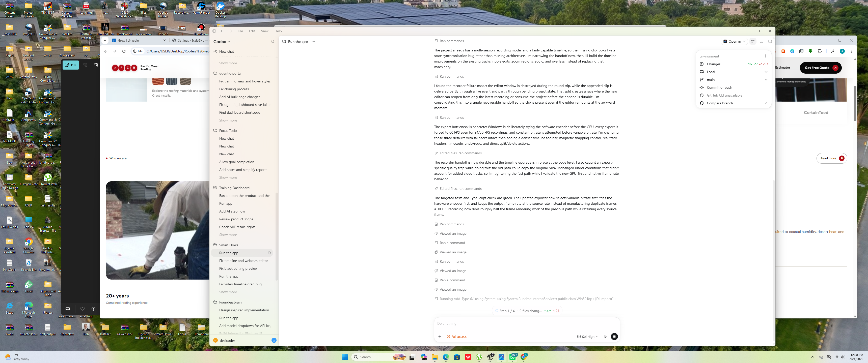Go back with the Codex back arrow
The height and width of the screenshot is (363, 868).
coord(222,31)
